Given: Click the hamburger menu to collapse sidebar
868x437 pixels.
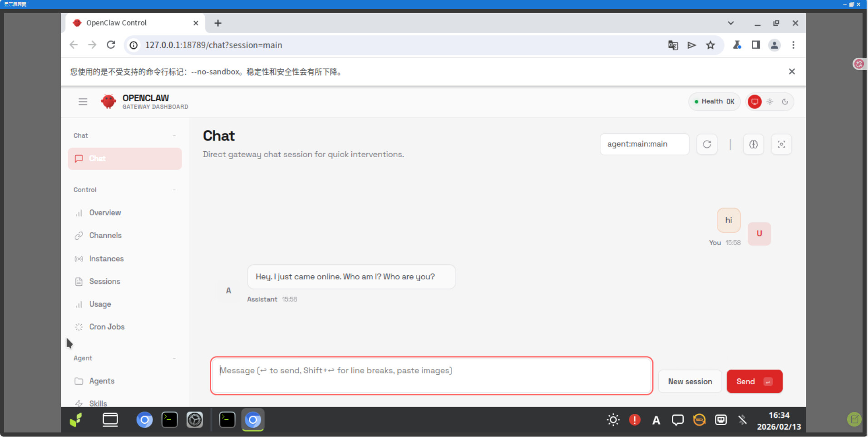Looking at the screenshot, I should (83, 102).
